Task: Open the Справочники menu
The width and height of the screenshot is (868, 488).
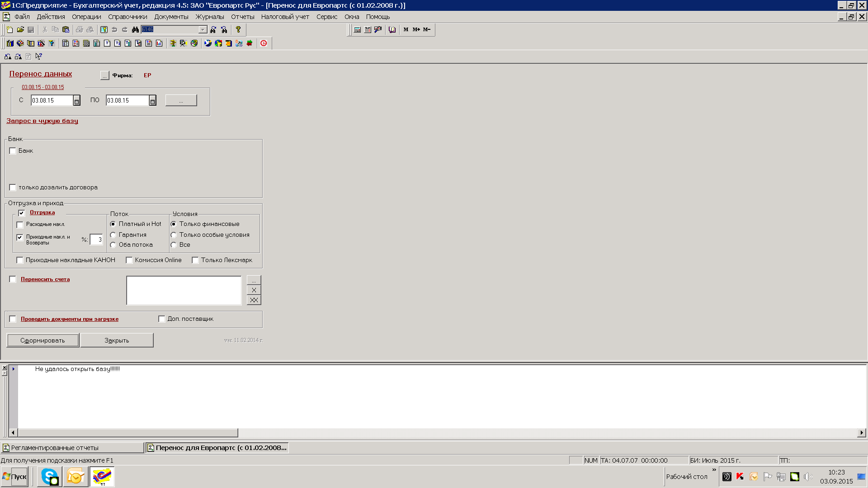Action: point(127,17)
